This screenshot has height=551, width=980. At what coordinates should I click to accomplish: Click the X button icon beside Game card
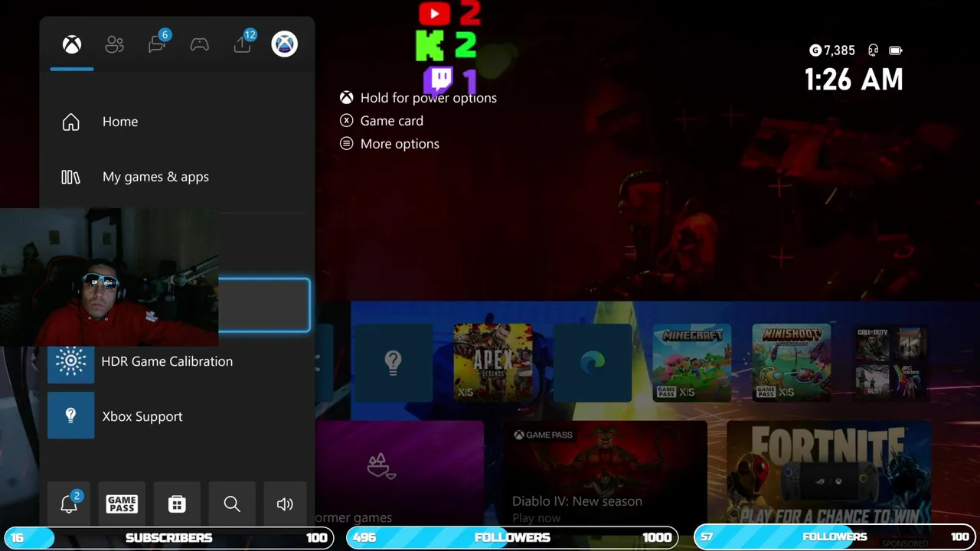click(x=347, y=121)
